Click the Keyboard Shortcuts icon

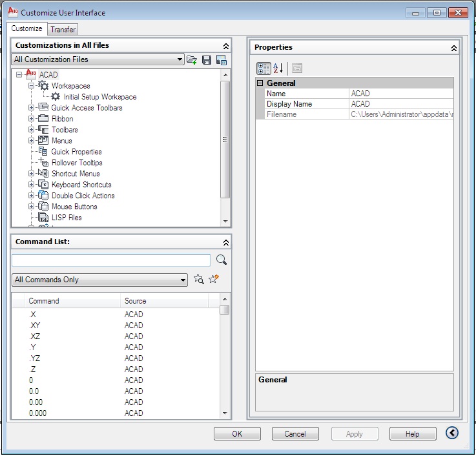tap(43, 184)
